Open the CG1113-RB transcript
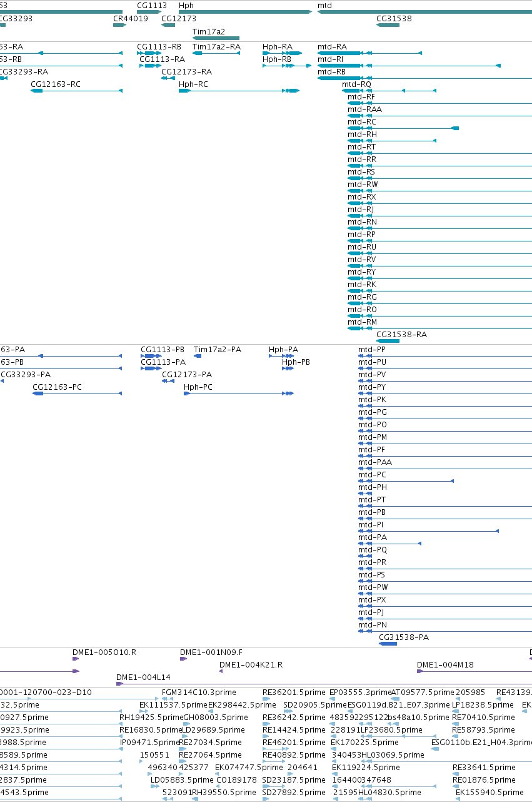The image size is (532, 802). (x=159, y=47)
